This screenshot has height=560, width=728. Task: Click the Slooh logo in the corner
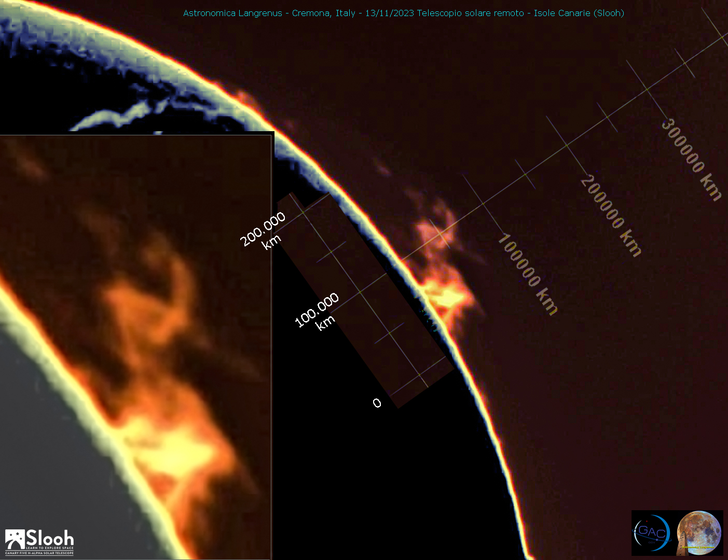coord(39,542)
